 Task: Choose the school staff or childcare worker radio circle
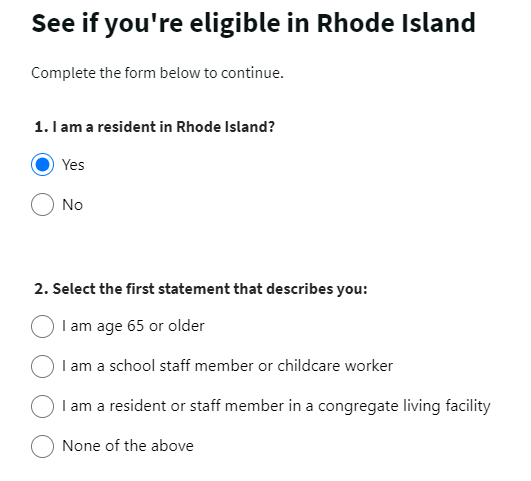(x=42, y=366)
